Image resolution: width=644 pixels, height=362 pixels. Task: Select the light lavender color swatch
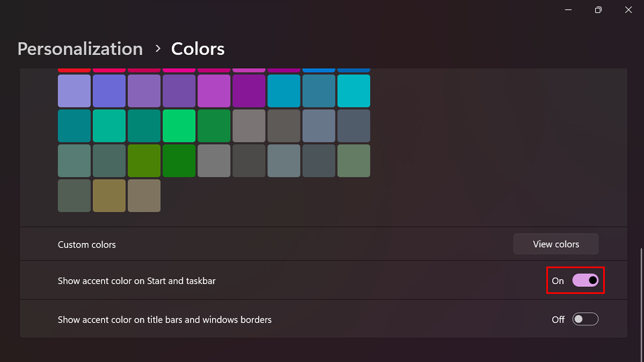pos(74,91)
